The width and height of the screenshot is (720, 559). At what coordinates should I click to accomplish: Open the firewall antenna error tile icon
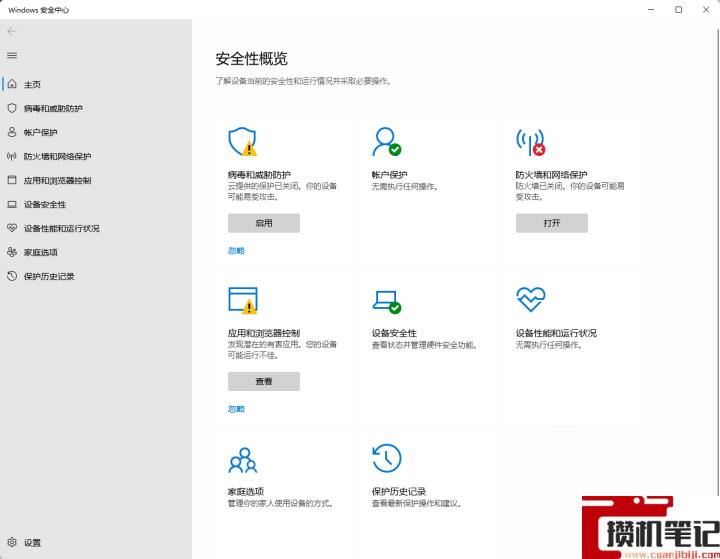click(x=530, y=142)
